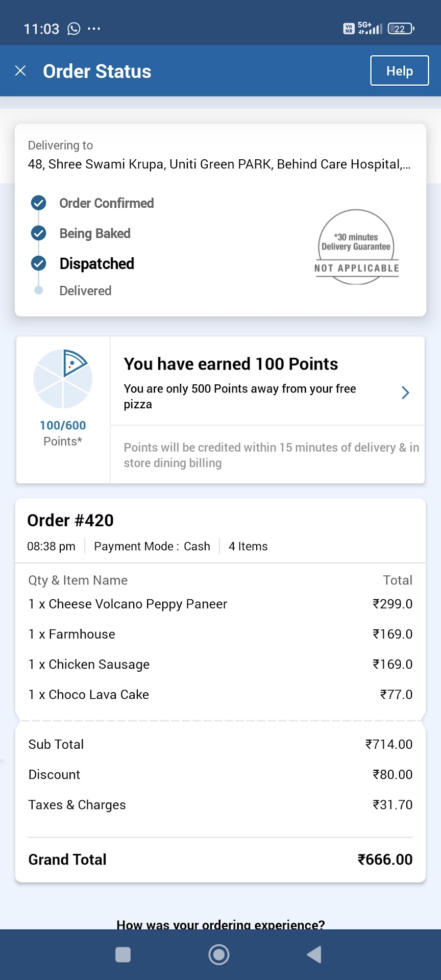Screen dimensions: 441x980
Task: Tap the 30 minutes Delivery Guarantee badge
Action: point(356,248)
